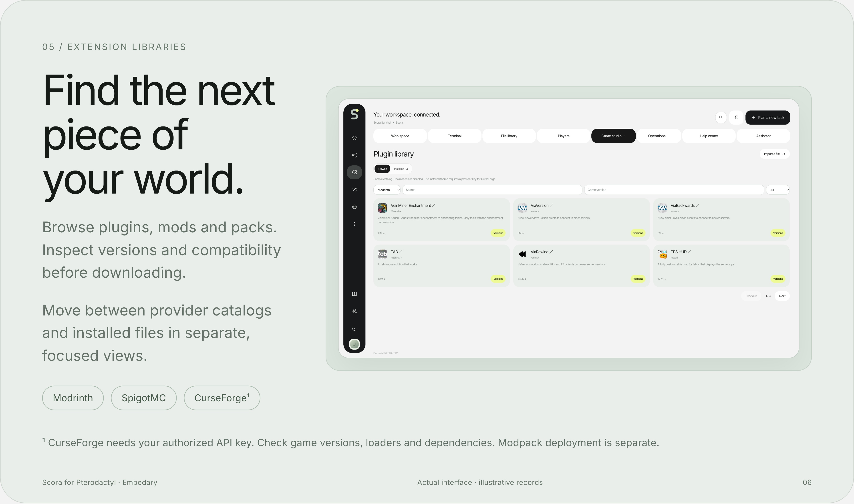The width and height of the screenshot is (854, 504).
Task: Open the home icon in the sidebar
Action: 354,138
